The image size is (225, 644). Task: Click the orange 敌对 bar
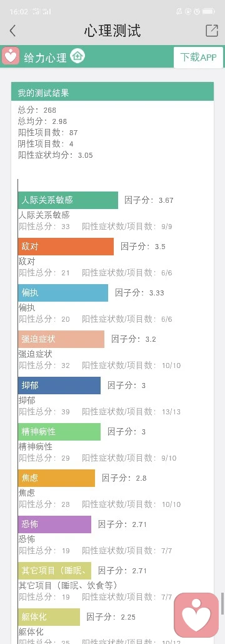point(66,247)
